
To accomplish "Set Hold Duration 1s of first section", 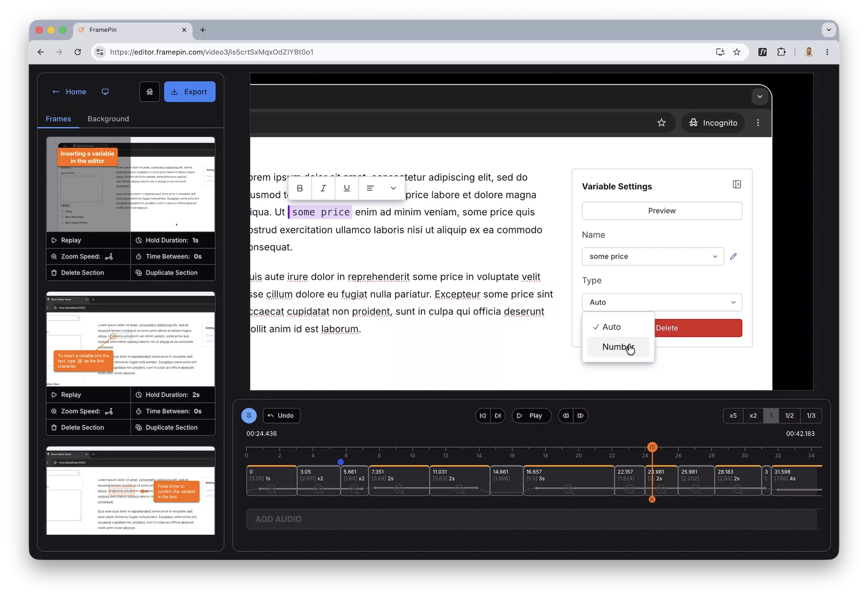I will (x=173, y=240).
